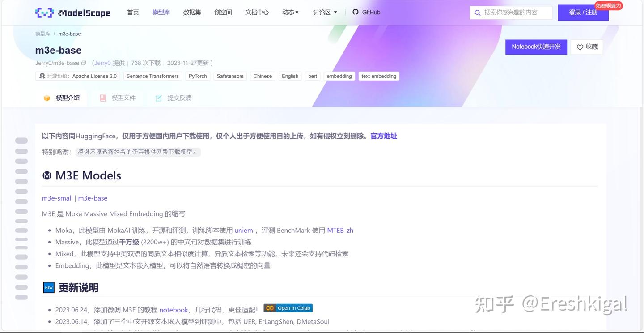Viewport: 644px width, 333px height.
Task: Open the m3e-small link
Action: click(x=57, y=198)
